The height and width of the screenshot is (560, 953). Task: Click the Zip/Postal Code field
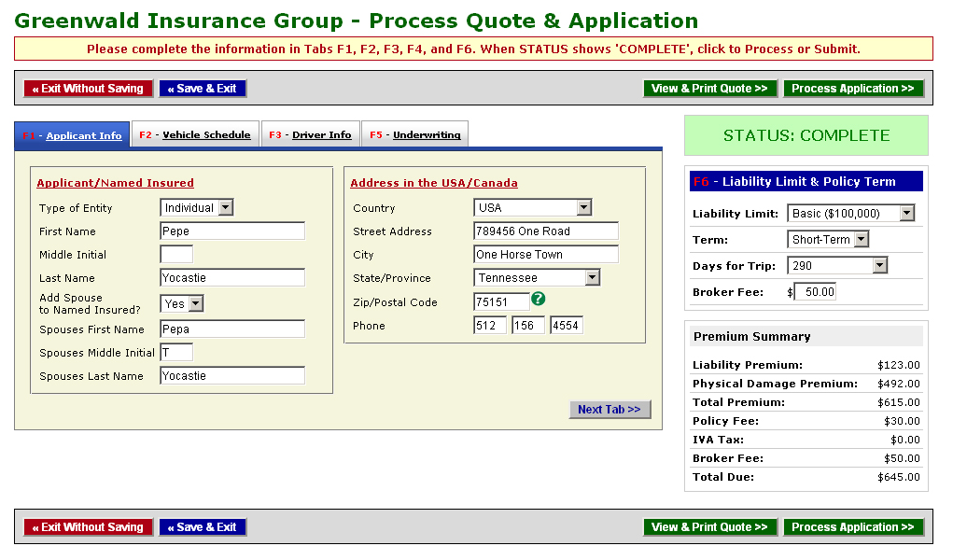(501, 302)
